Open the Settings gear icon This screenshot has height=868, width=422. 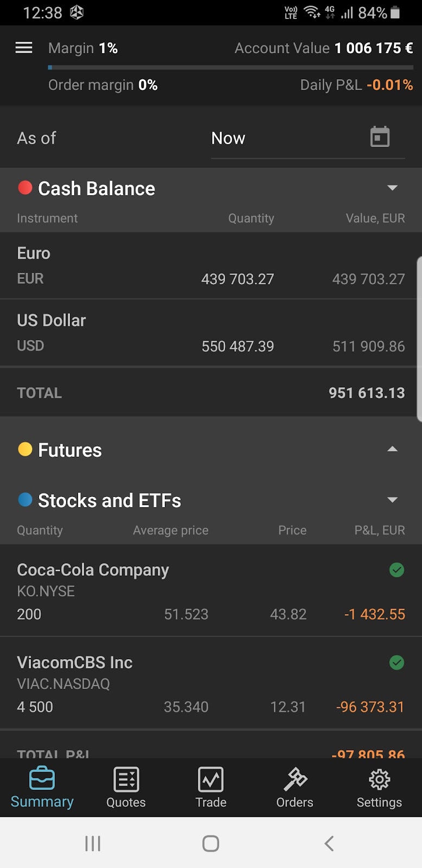coord(379,780)
